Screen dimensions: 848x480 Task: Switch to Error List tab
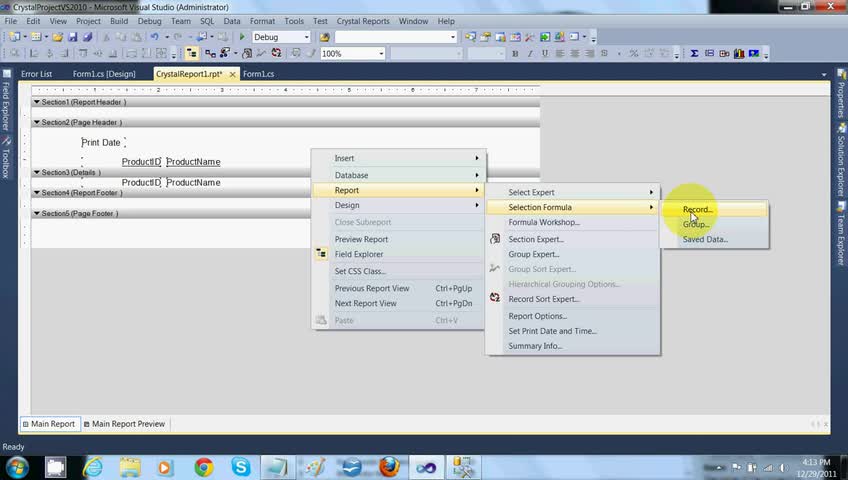click(37, 74)
